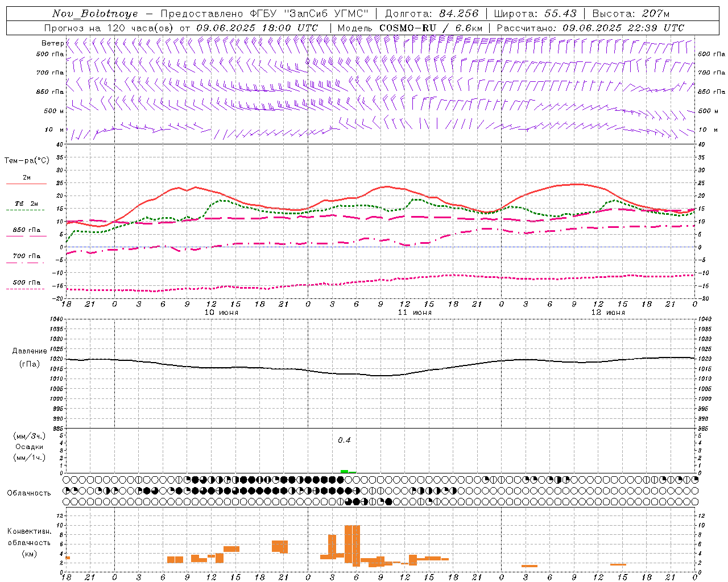This screenshot has width=728, height=582.
Task: Click the green precipitation bar
Action: 348,471
